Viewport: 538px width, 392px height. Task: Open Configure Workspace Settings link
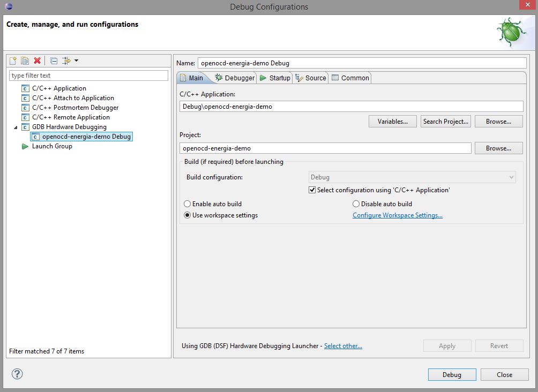(397, 215)
